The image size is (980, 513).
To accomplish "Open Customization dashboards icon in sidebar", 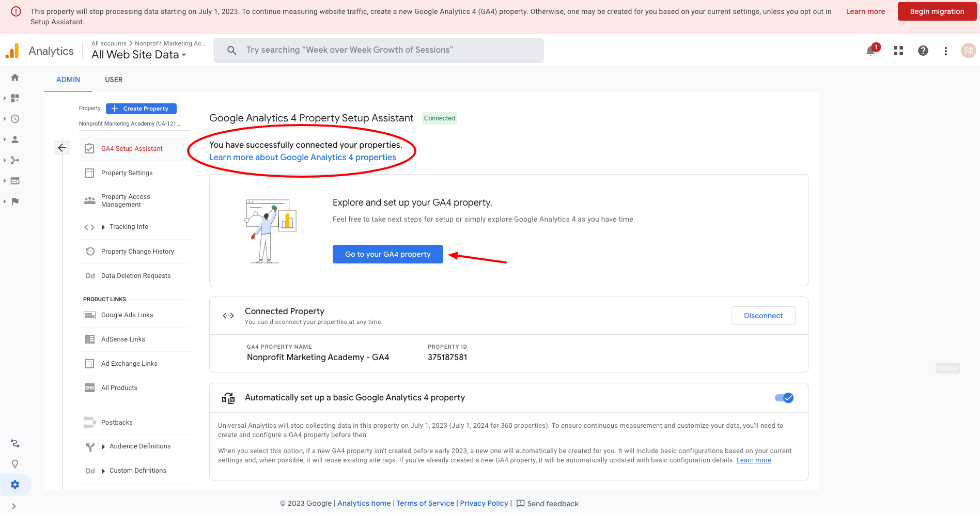I will click(x=15, y=98).
